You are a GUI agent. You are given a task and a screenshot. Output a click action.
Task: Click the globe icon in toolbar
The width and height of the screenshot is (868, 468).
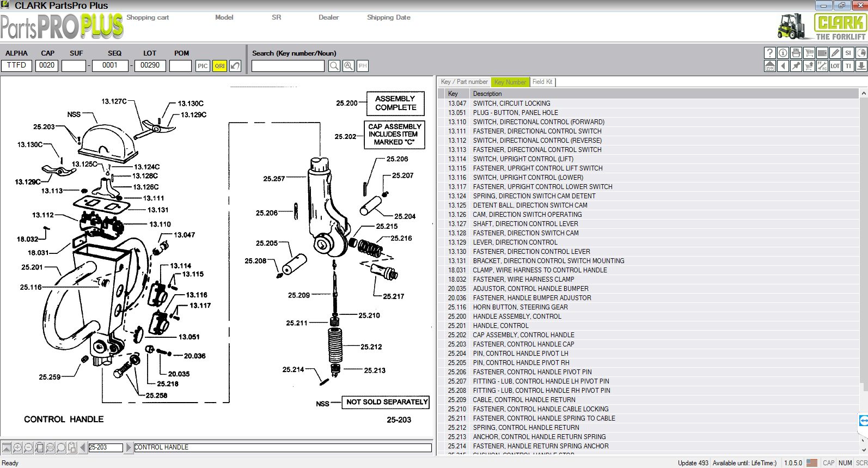(x=861, y=53)
